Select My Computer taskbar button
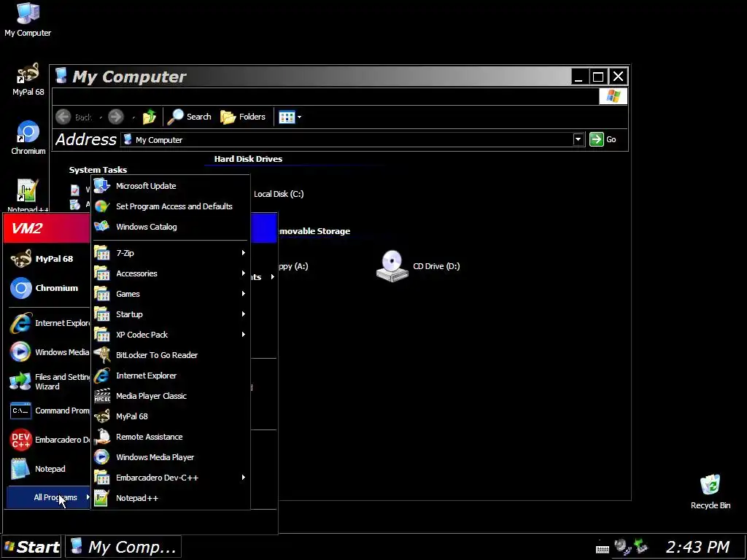The image size is (747, 560). coord(123,547)
